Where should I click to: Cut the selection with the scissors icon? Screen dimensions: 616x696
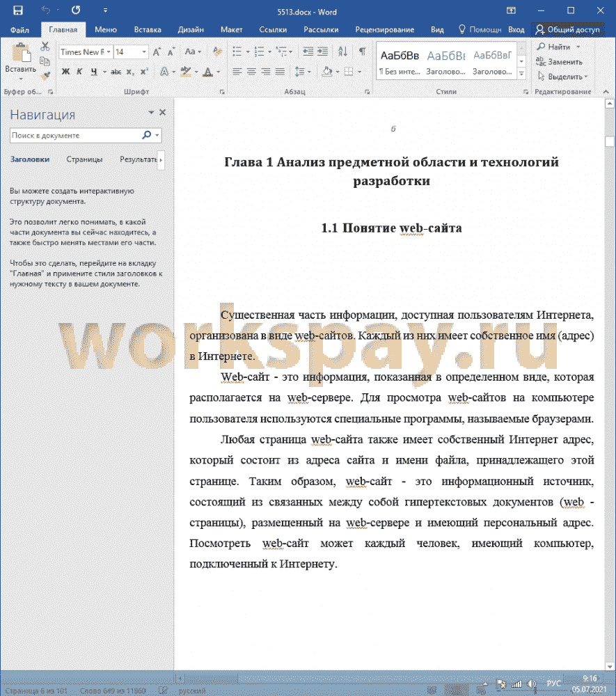pyautogui.click(x=45, y=46)
